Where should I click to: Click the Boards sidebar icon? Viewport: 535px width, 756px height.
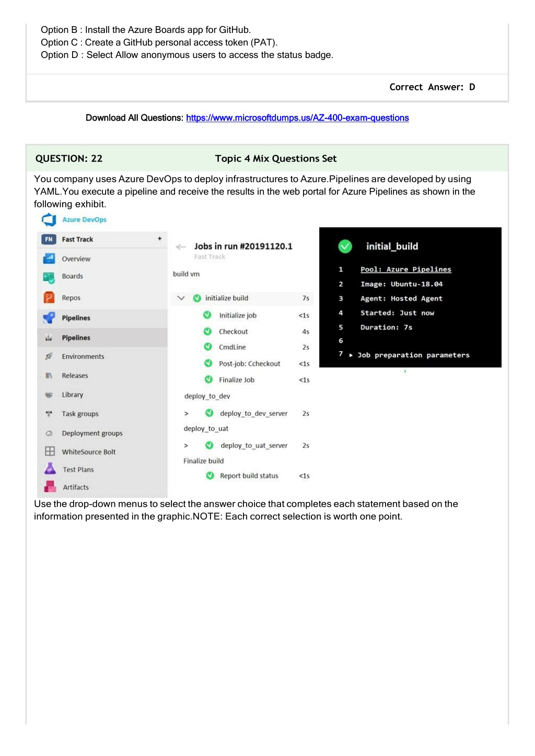tap(49, 277)
